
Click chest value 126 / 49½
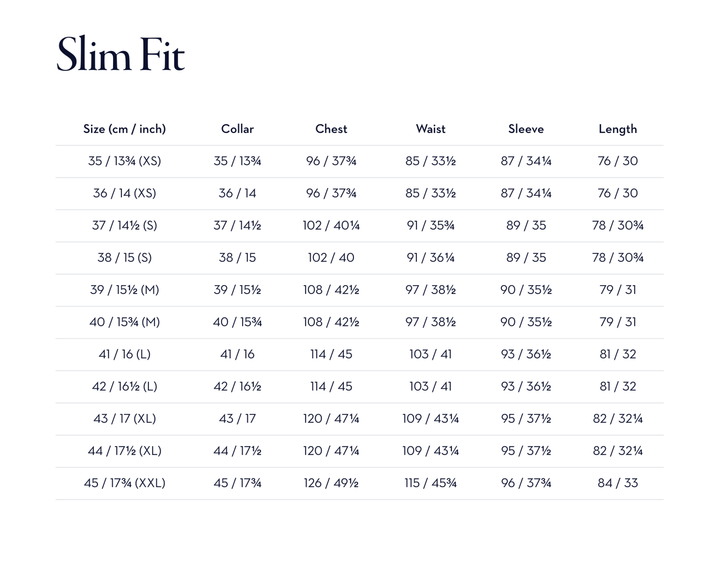pos(331,483)
